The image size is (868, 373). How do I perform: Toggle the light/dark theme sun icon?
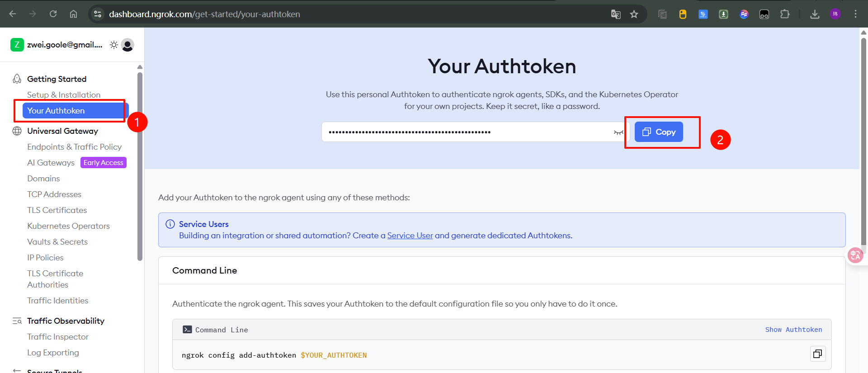coord(113,45)
